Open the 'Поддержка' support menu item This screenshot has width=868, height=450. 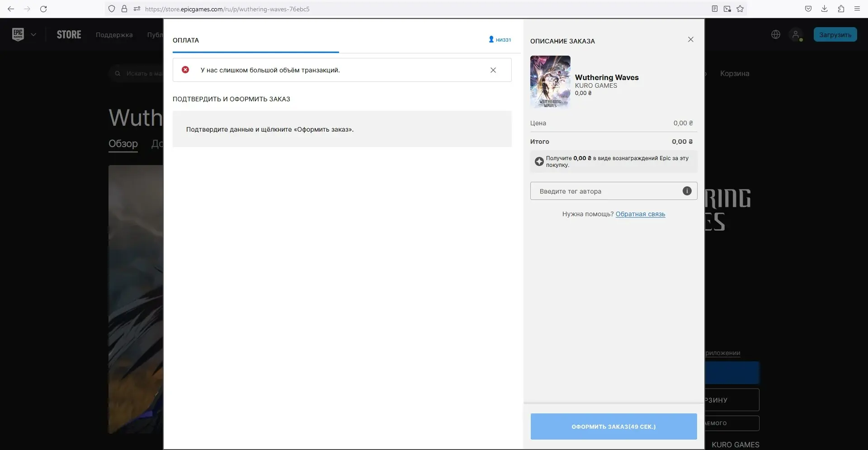click(x=114, y=35)
